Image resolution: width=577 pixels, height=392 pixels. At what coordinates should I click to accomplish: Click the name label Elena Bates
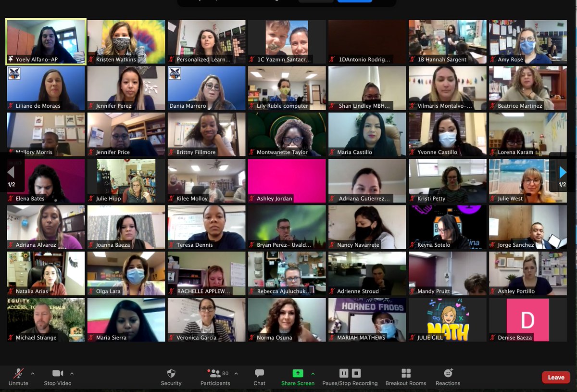[x=30, y=199]
